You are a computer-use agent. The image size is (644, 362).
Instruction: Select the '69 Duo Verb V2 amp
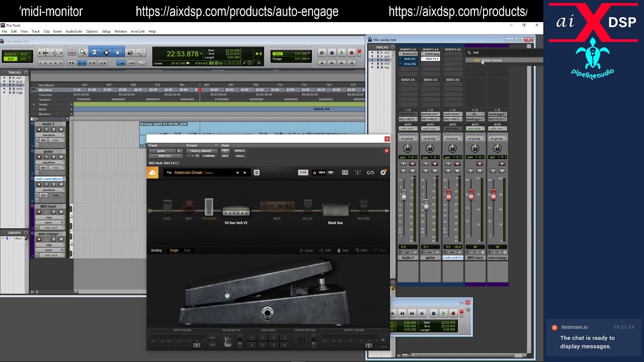coord(236,212)
